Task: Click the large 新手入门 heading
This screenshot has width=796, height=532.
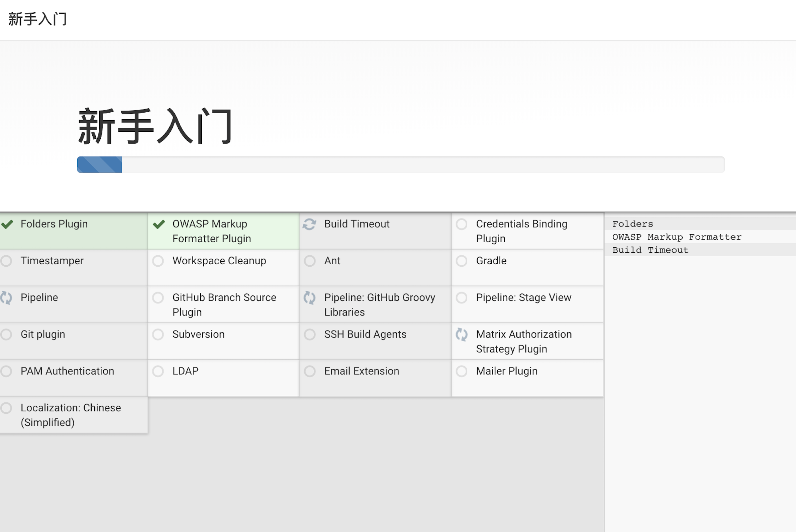Action: click(156, 126)
